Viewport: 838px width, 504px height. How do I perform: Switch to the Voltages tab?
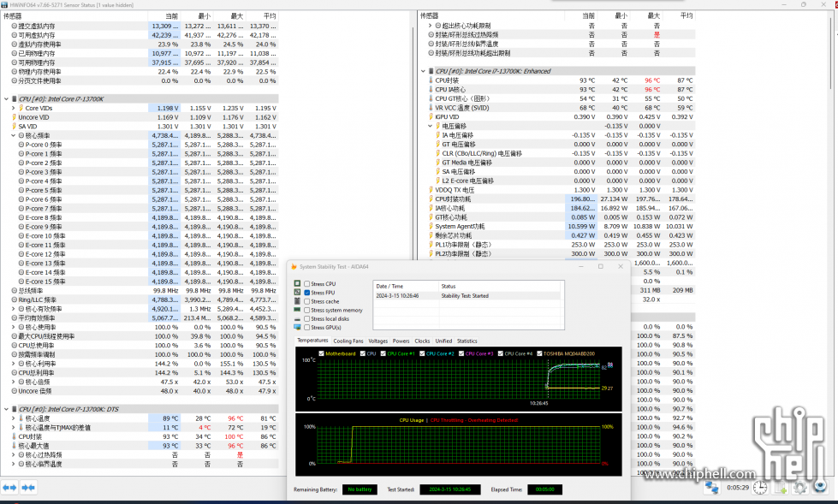point(377,341)
